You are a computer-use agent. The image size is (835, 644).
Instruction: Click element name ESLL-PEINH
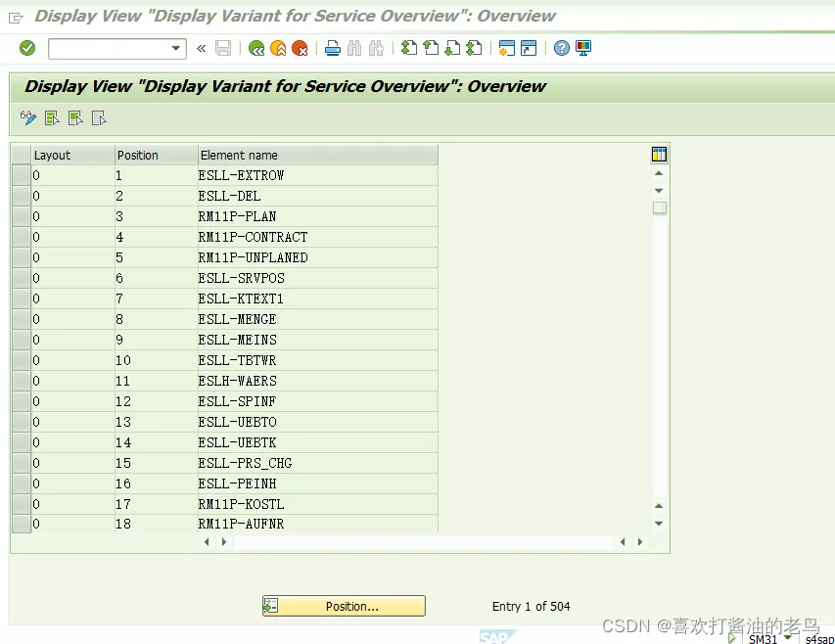pos(238,483)
